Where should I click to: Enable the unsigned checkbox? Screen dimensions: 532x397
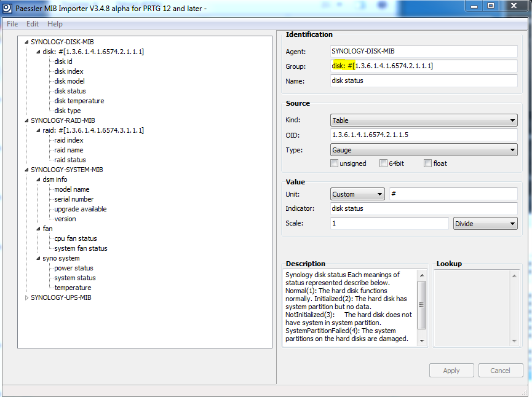(334, 163)
